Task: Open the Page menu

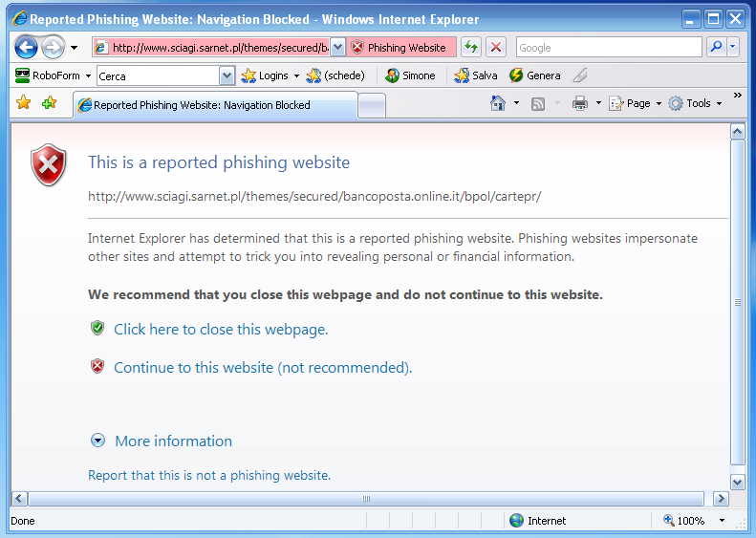Action: (635, 103)
